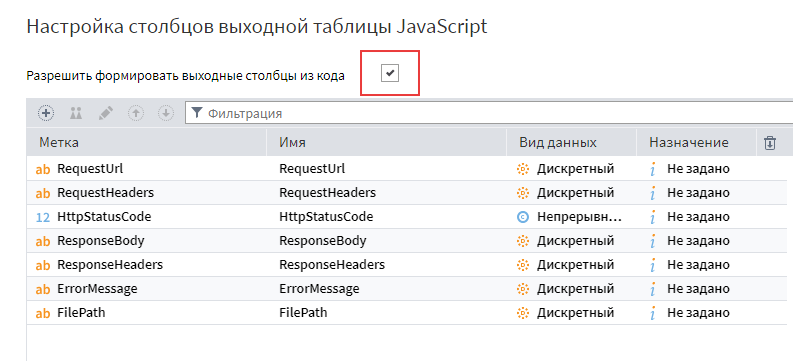Select the ErrorMessage label cell

coord(147,289)
